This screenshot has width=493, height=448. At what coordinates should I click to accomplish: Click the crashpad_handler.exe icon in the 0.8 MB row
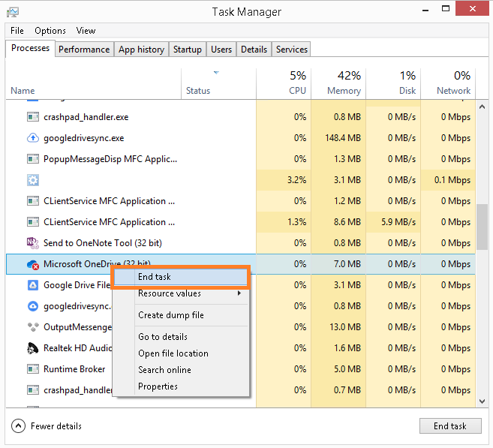pyautogui.click(x=33, y=117)
